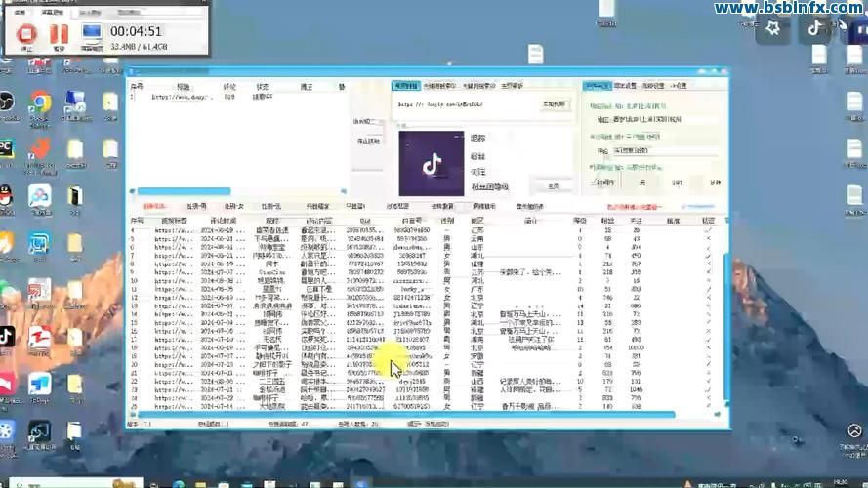Open the orange arrow app desktop shortcut
Viewport: 868px width, 488px height.
40,149
